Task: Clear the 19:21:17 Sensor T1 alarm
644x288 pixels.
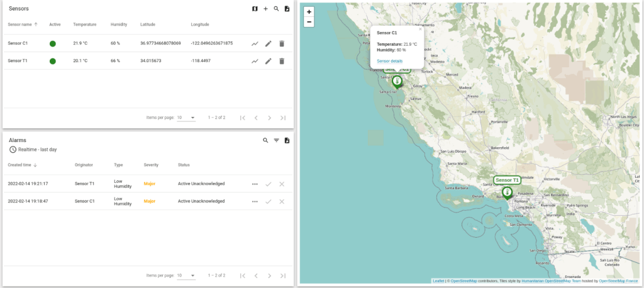Action: 282,184
